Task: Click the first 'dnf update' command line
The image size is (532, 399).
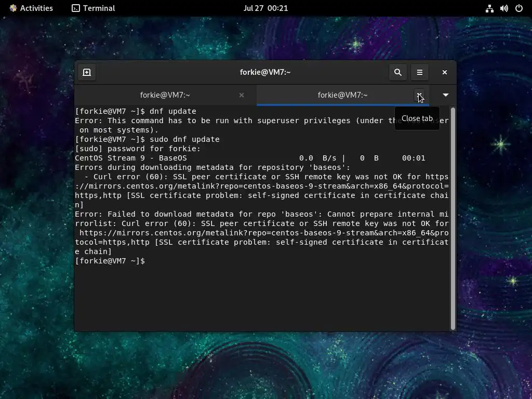Action: [x=136, y=111]
